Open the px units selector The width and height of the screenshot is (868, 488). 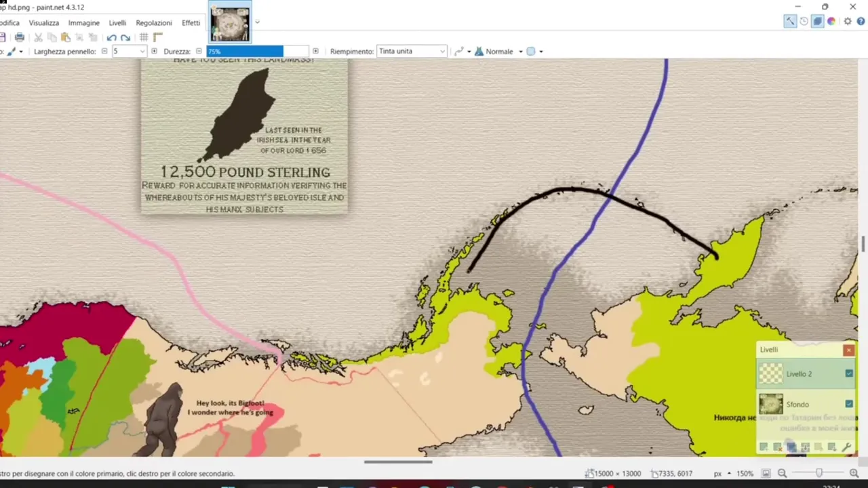click(722, 474)
